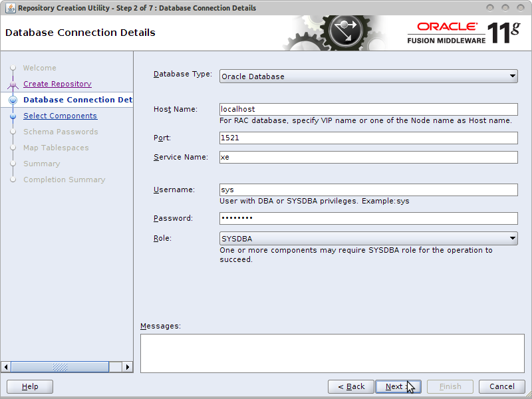Focus the Service Name field

pyautogui.click(x=368, y=157)
